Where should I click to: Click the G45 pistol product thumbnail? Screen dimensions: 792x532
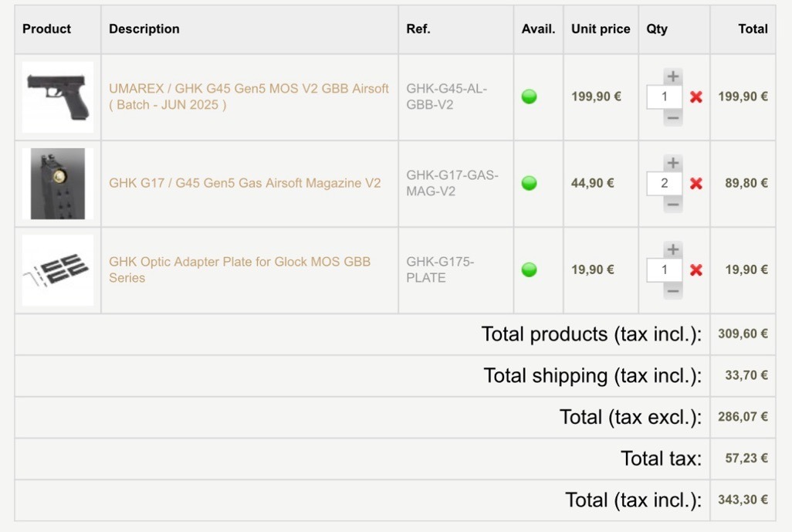58,97
